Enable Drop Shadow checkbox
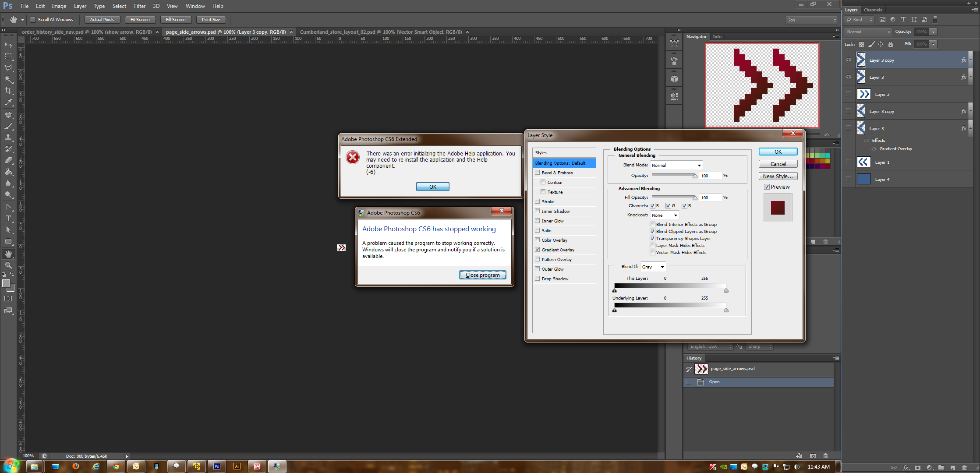The width and height of the screenshot is (980, 473). (x=538, y=279)
